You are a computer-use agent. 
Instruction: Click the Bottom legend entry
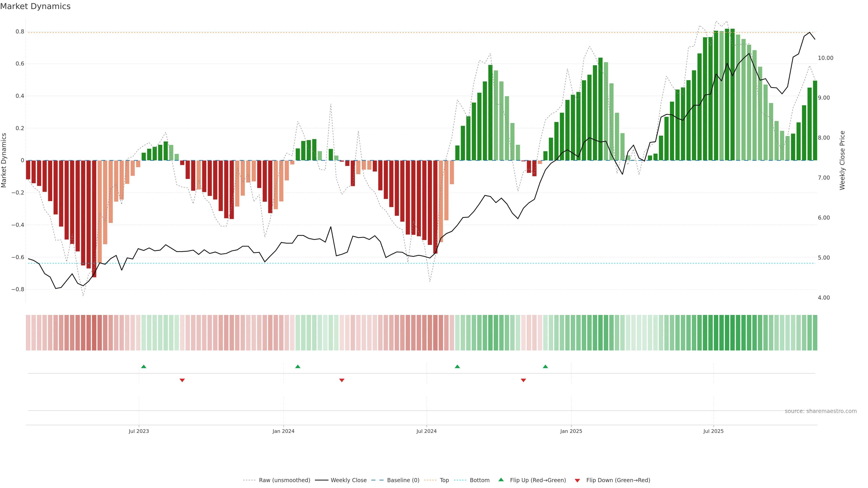[479, 480]
